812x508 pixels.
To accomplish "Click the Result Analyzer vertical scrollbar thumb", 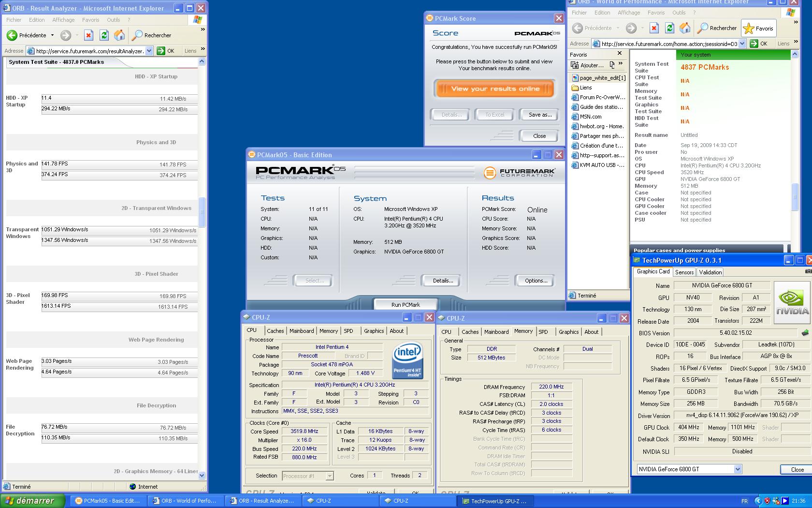I will [x=202, y=212].
